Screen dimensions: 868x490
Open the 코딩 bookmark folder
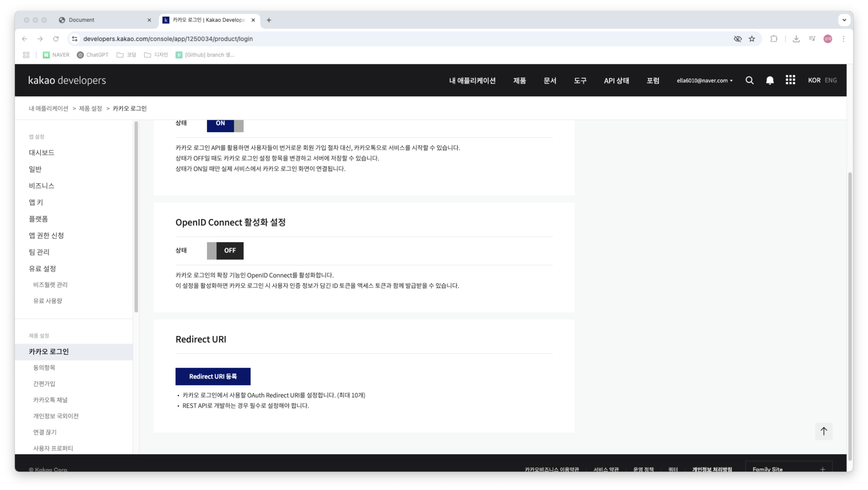(126, 55)
